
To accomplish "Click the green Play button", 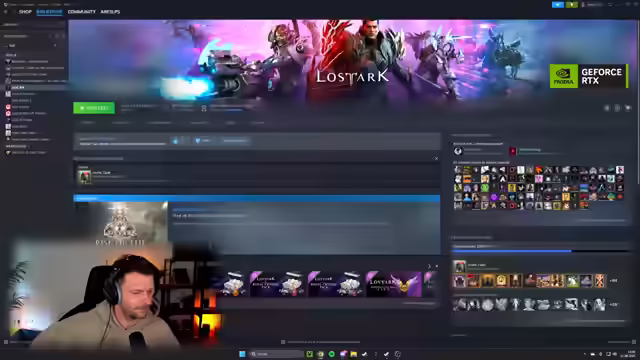I will coord(94,108).
